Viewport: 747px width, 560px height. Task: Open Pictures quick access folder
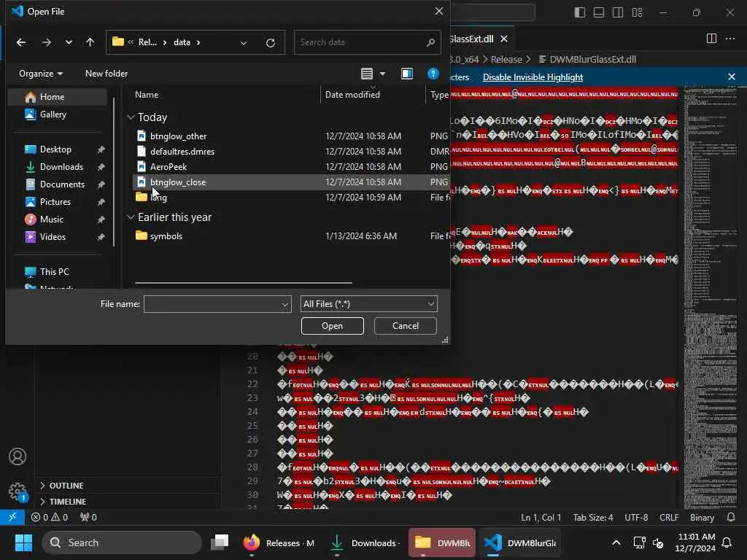point(57,202)
